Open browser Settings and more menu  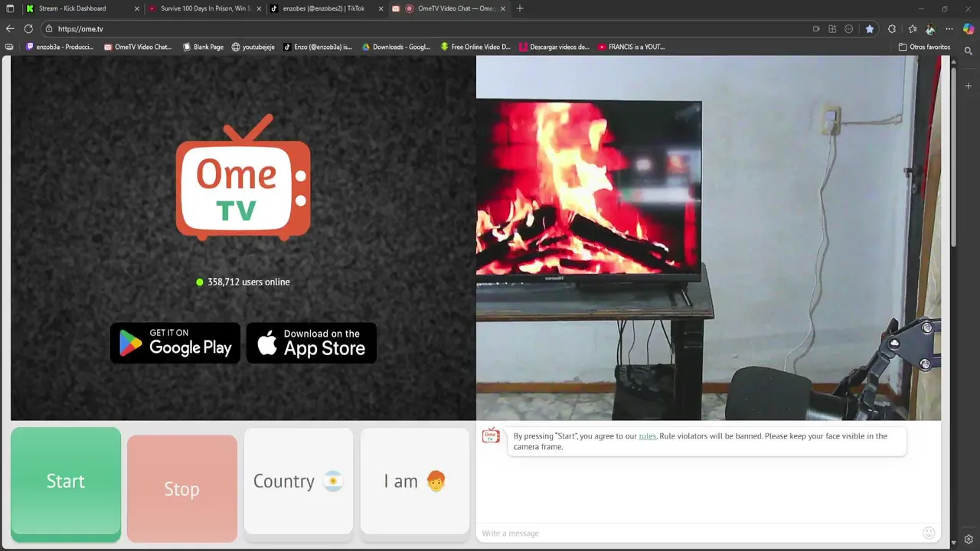tap(949, 28)
